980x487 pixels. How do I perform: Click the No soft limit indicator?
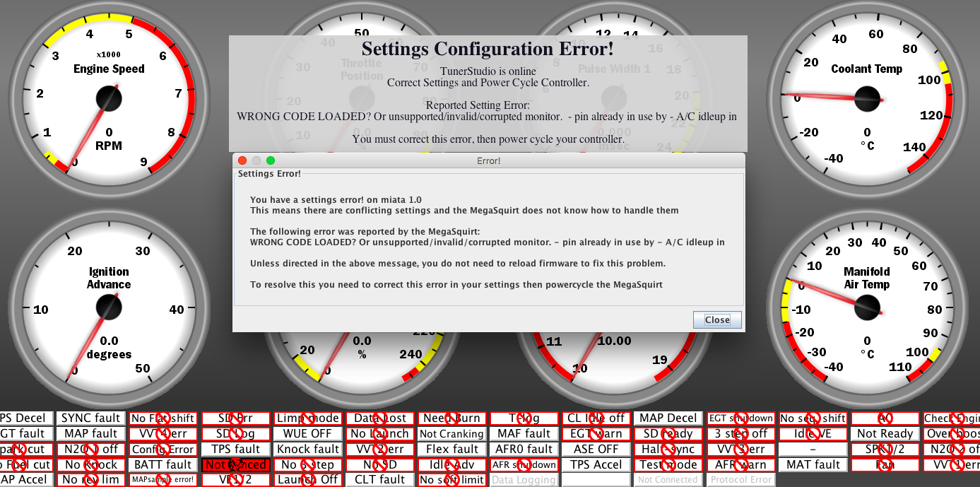click(451, 480)
